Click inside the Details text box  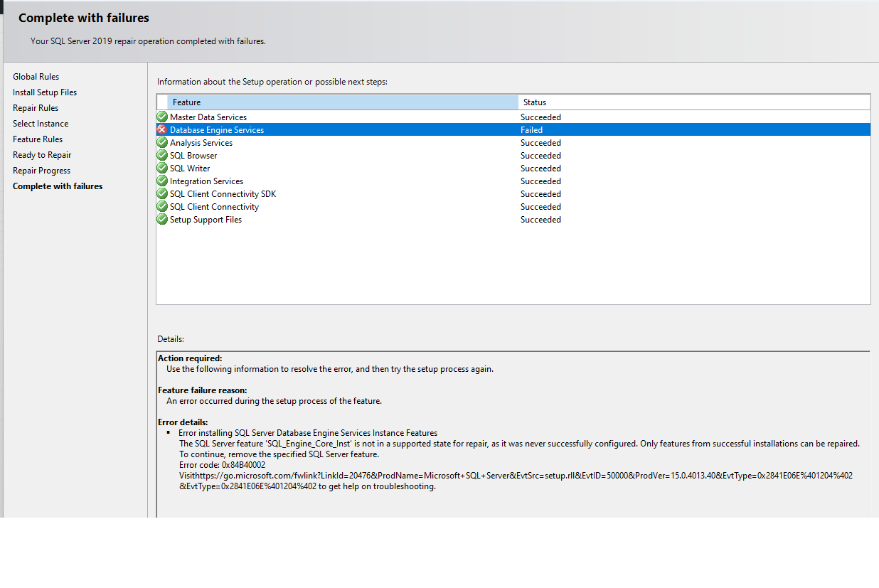coord(513,434)
